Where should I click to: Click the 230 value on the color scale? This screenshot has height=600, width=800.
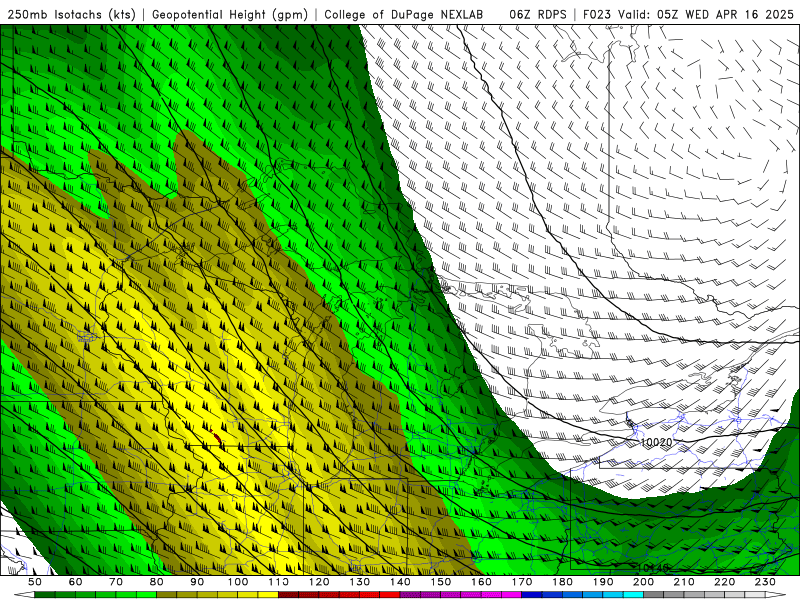coord(765,582)
